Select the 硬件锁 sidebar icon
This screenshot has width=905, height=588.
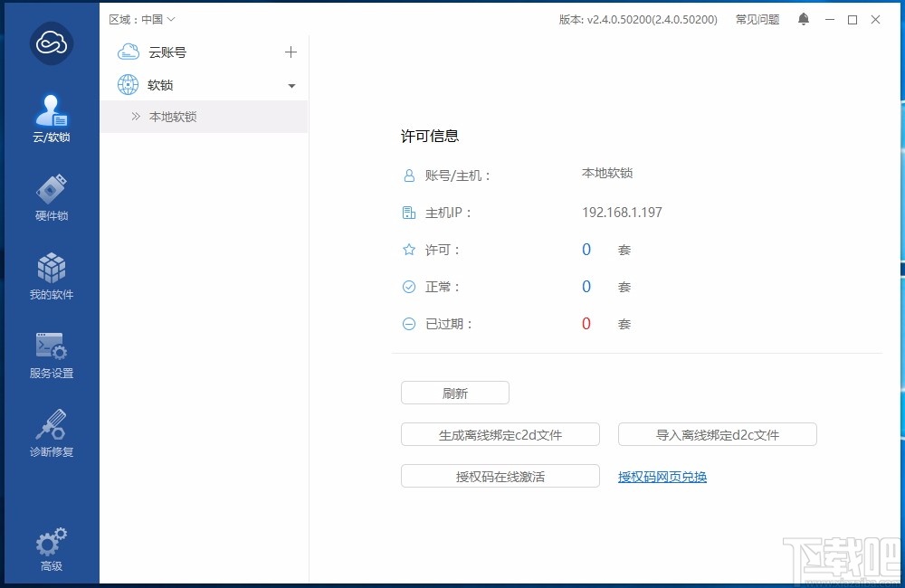(x=50, y=190)
